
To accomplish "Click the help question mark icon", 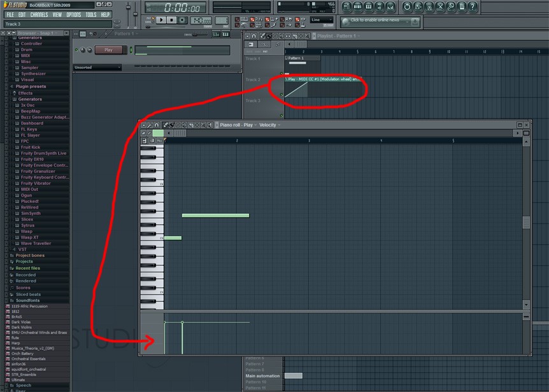I will coord(473,6).
